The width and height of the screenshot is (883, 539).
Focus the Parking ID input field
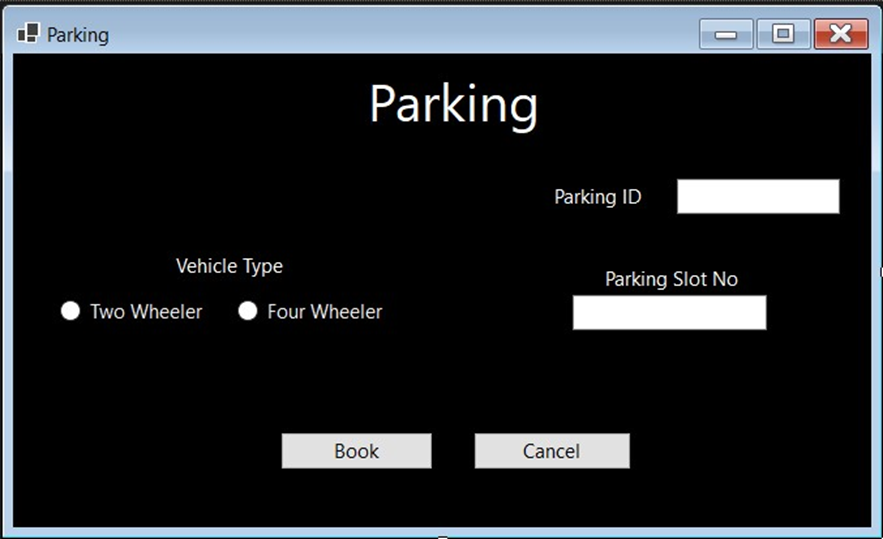pos(758,197)
